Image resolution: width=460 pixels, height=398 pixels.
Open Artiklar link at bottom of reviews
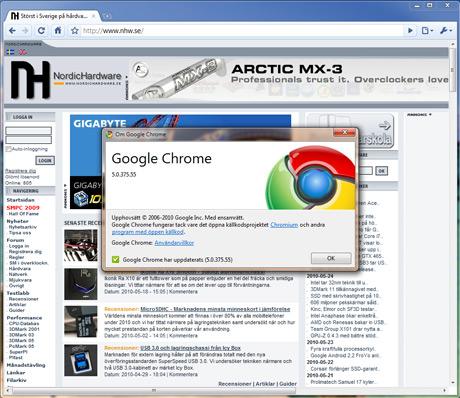pyautogui.click(x=265, y=384)
